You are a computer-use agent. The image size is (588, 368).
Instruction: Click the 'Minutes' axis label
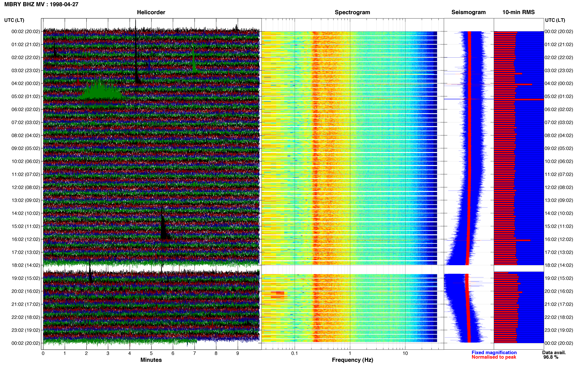[x=151, y=360]
